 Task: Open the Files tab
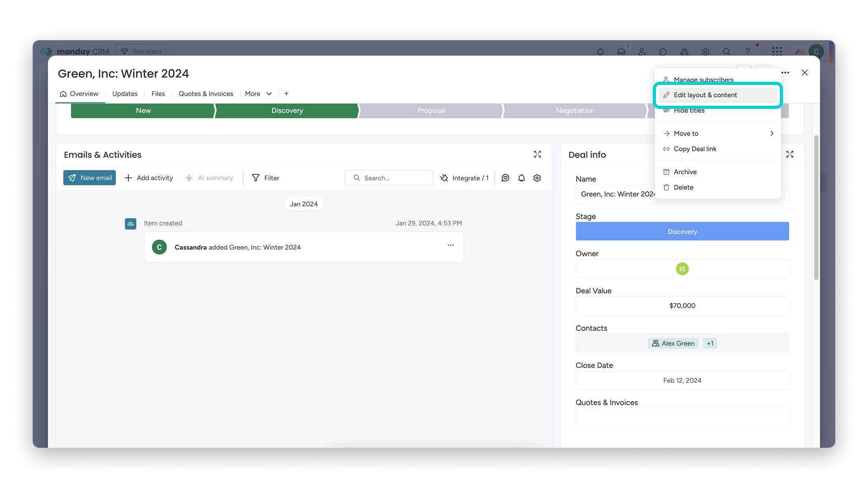coord(158,94)
